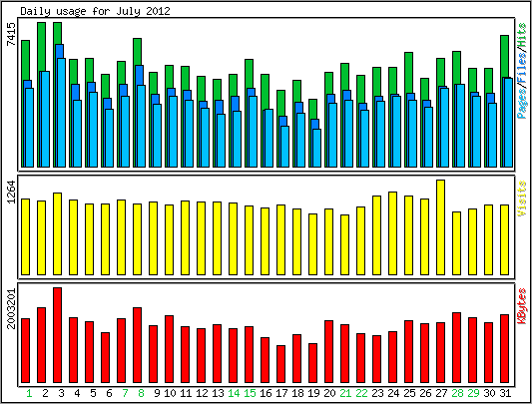Click the 2003201 scale value on the KBytes chart
This screenshot has height=404, width=532.
coord(11,308)
